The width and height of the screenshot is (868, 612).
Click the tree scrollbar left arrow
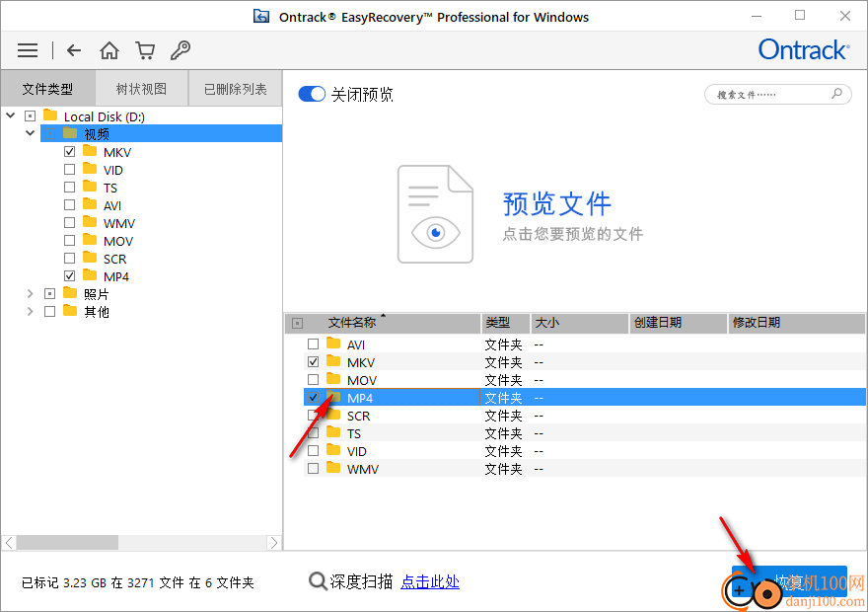pyautogui.click(x=9, y=543)
